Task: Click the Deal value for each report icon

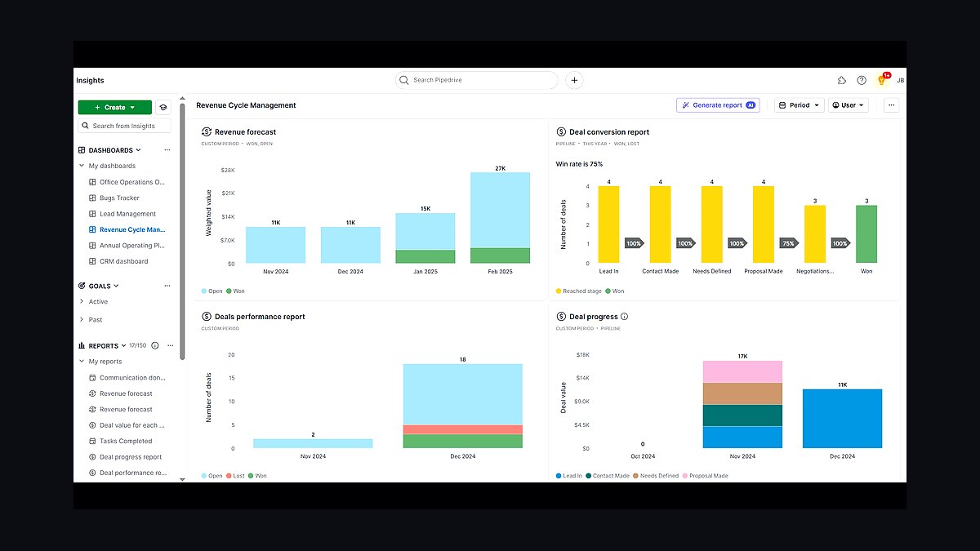Action: pos(92,425)
